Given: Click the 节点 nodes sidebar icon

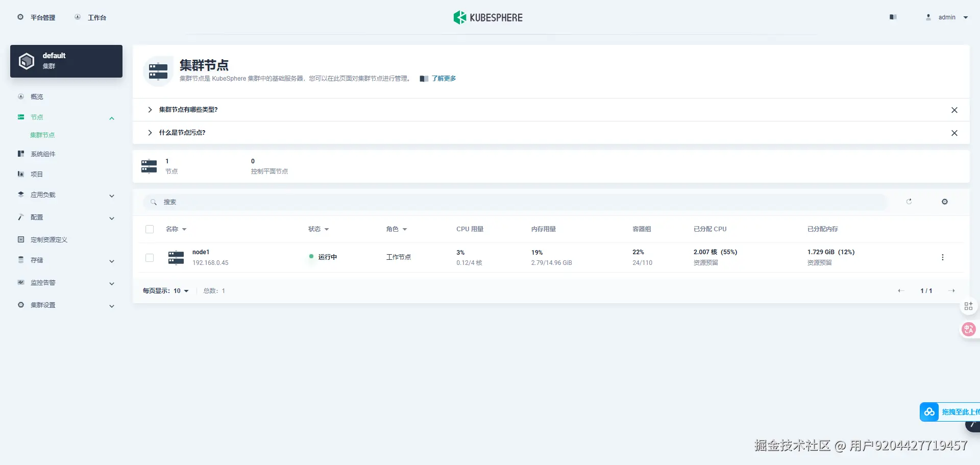Looking at the screenshot, I should point(21,117).
